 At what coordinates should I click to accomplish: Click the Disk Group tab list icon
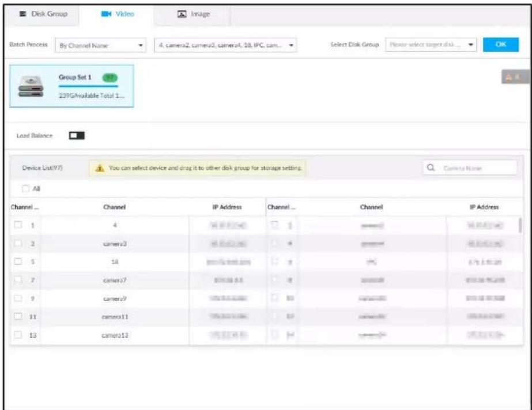(22, 14)
